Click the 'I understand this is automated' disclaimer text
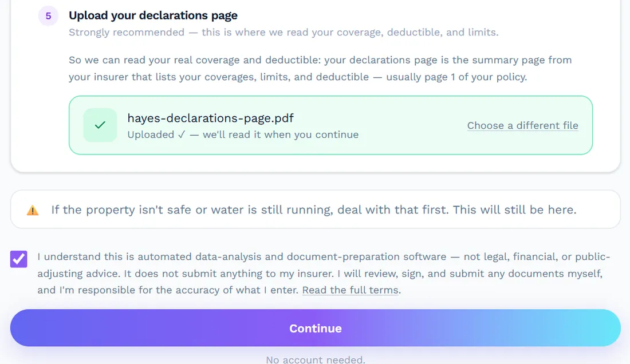 coord(324,274)
